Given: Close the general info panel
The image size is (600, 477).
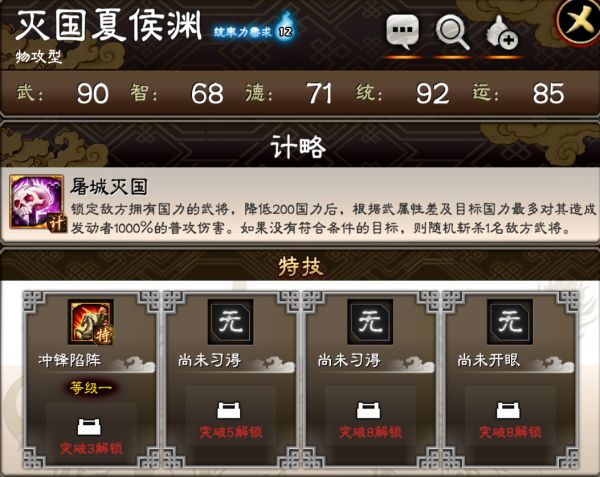Looking at the screenshot, I should coord(579,20).
